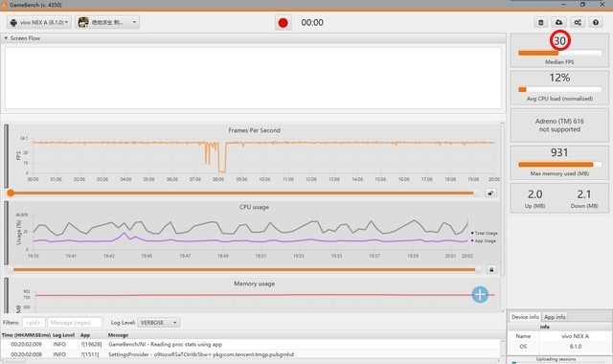Collapse the Screen Flow section triangle
The height and width of the screenshot is (364, 613).
[x=6, y=38]
